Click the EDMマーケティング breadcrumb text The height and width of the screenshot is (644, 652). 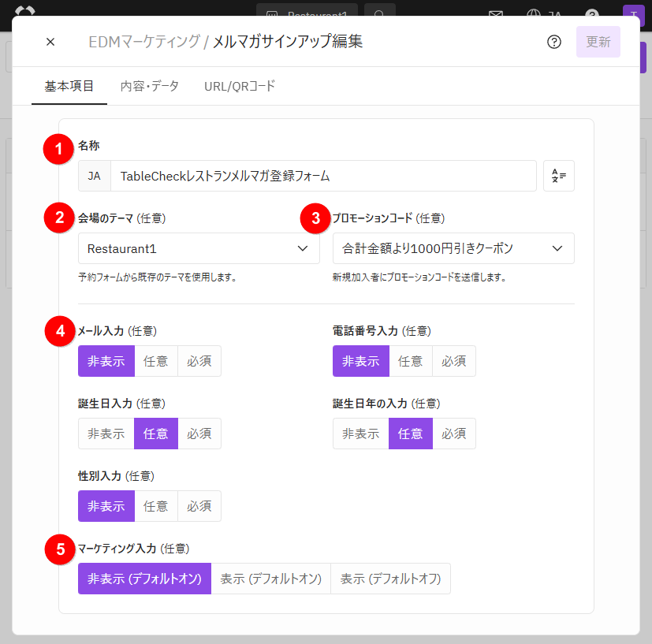144,42
